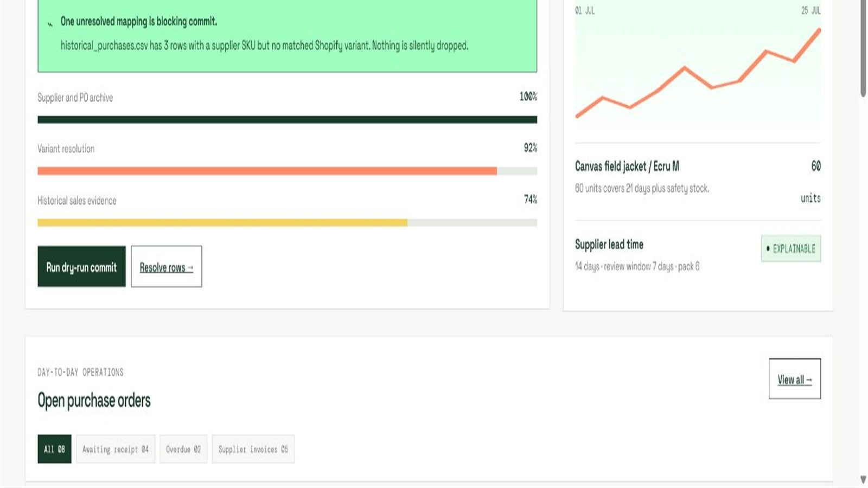868x488 pixels.
Task: Click the Canvas field jacket / Ecru M row
Action: tap(698, 181)
